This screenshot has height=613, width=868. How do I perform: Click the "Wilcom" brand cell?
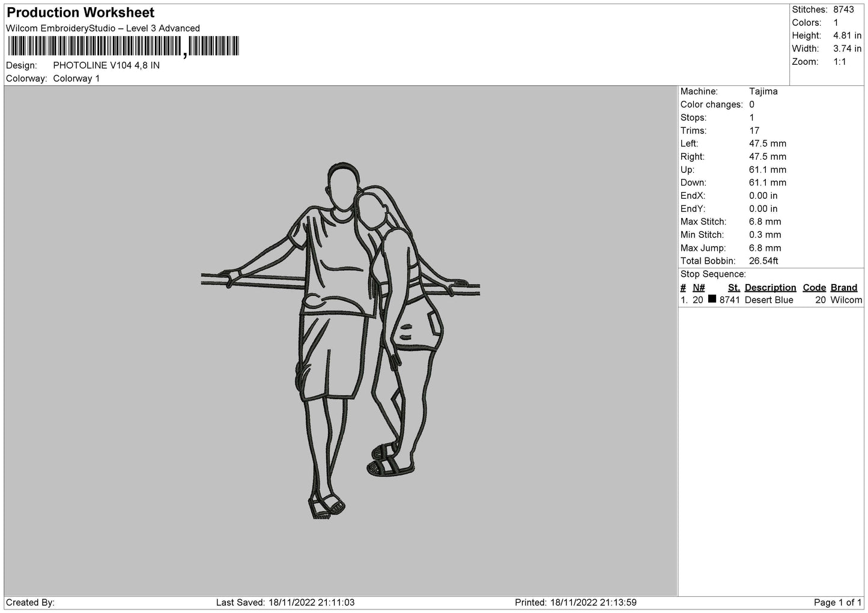pyautogui.click(x=846, y=300)
